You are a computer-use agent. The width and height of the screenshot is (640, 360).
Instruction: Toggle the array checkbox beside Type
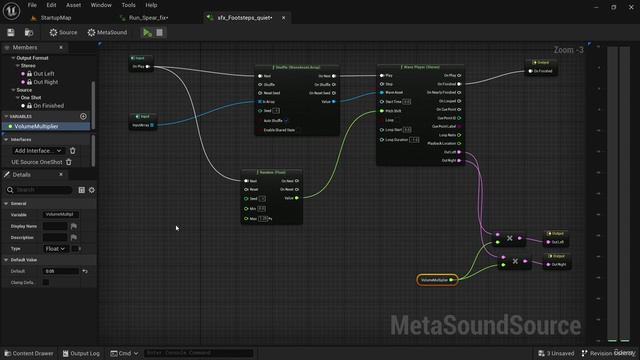[75, 249]
